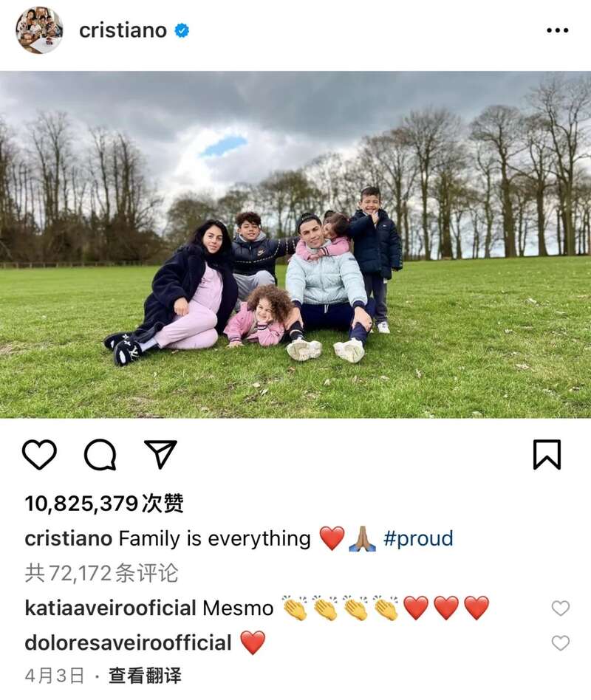Tap 查看翻译 to see translation
Image resolution: width=591 pixels, height=700 pixels.
click(146, 676)
